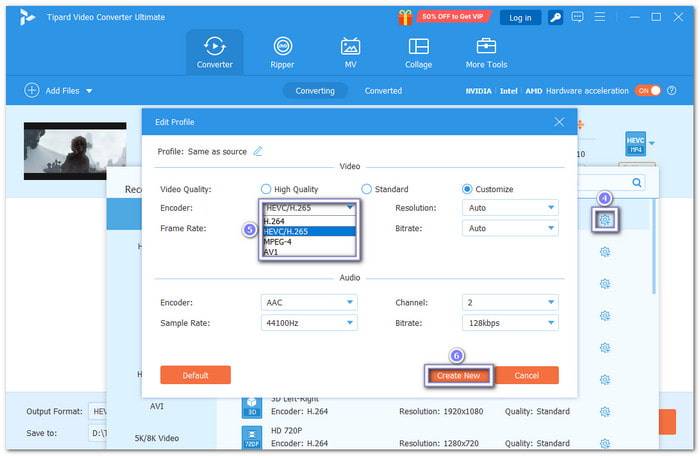
Task: Open the audio Encoder AAC dropdown
Action: pyautogui.click(x=309, y=302)
